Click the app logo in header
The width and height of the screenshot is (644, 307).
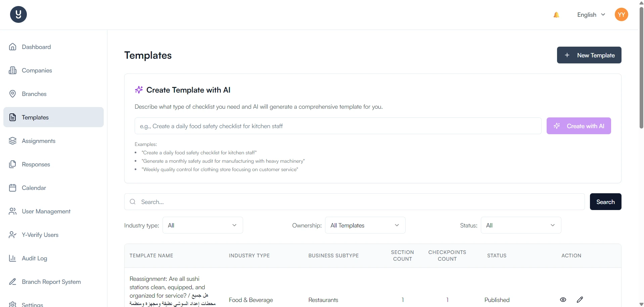click(x=18, y=14)
